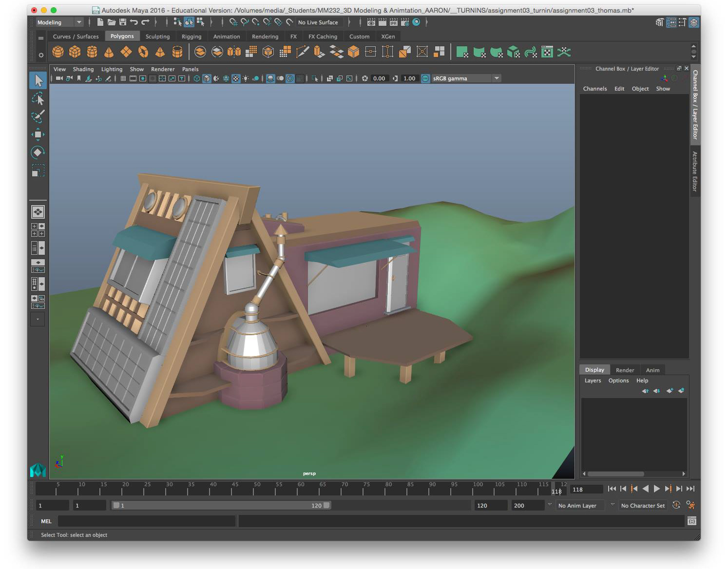Open the viewport Shading menu

(83, 69)
